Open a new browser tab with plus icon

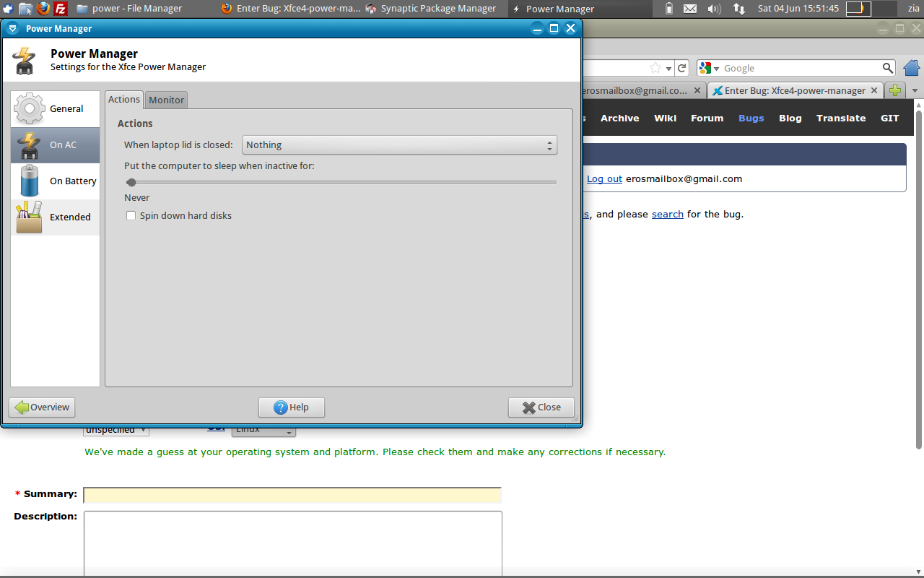tap(895, 90)
